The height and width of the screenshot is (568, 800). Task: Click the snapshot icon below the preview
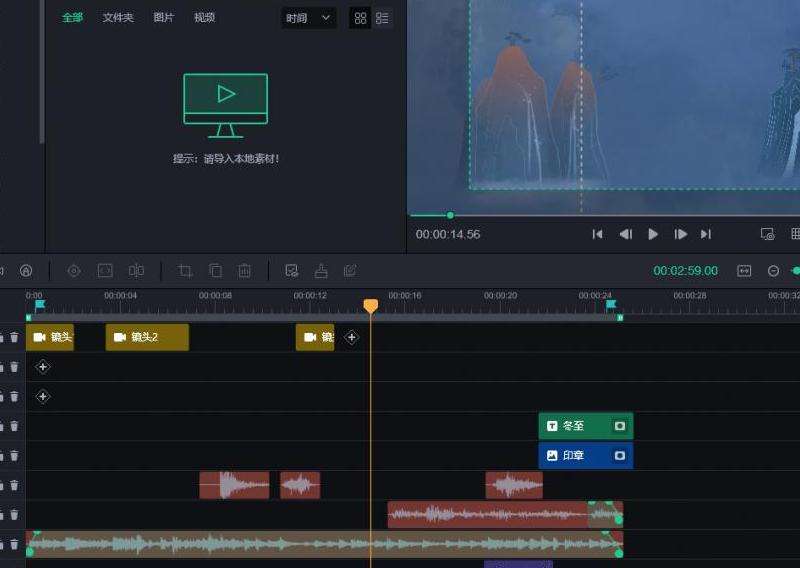[x=767, y=234]
